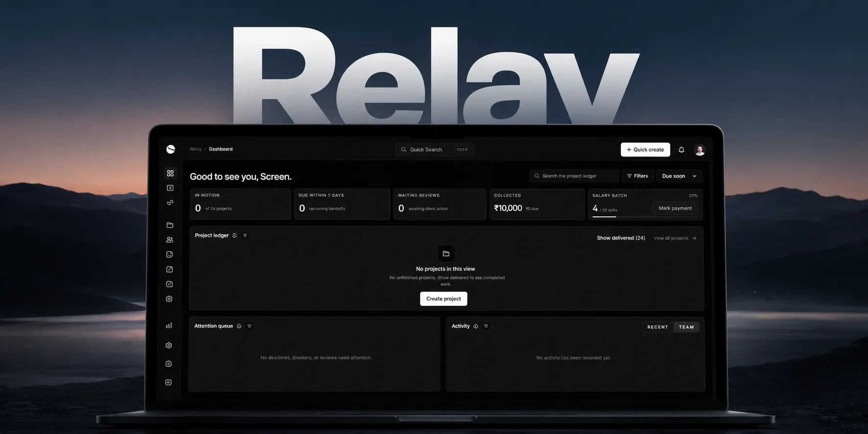This screenshot has height=434, width=868.
Task: Click the 'of 24 projects' label
Action: tap(219, 209)
